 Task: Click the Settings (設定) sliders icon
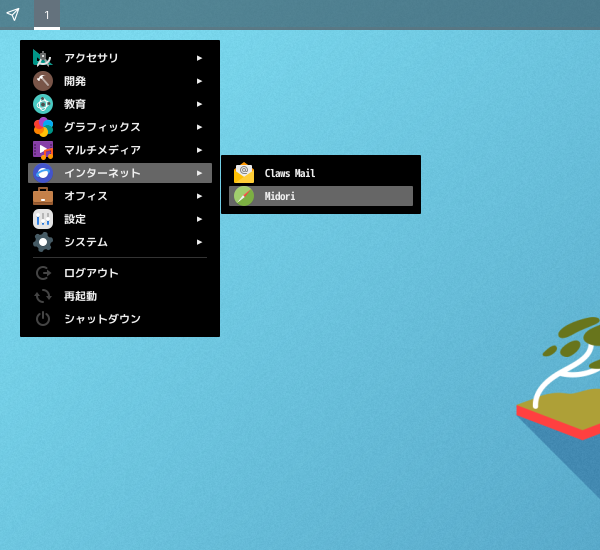[43, 219]
